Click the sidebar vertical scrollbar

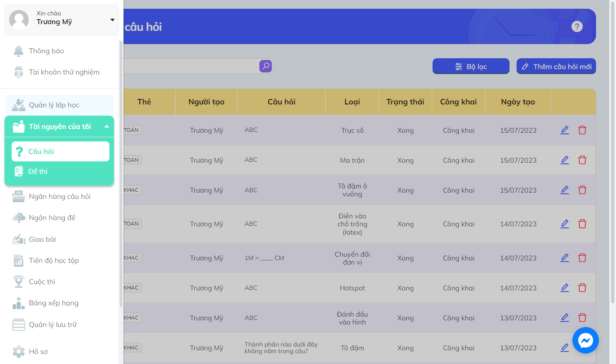click(121, 173)
